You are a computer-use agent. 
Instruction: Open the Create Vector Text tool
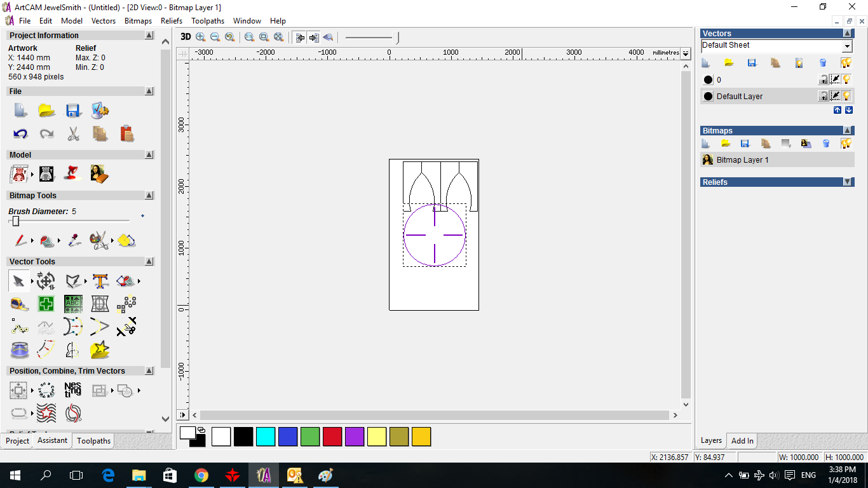pyautogui.click(x=100, y=281)
